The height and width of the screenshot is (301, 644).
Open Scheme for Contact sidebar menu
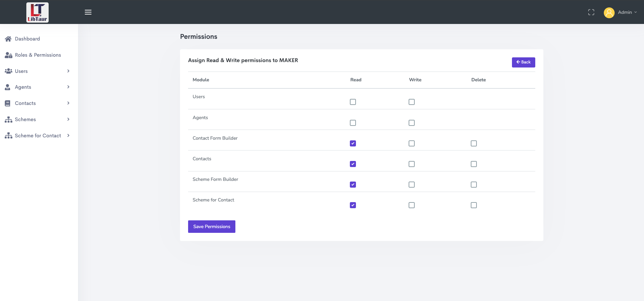point(38,136)
